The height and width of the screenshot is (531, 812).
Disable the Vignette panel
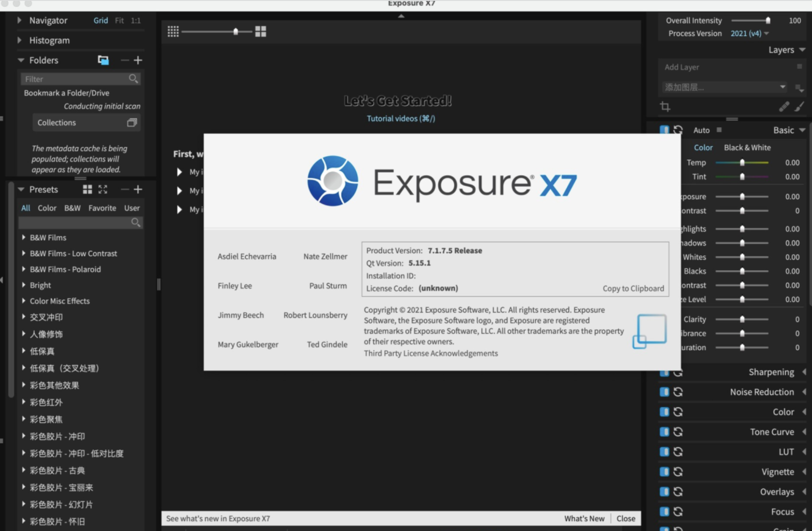point(664,472)
